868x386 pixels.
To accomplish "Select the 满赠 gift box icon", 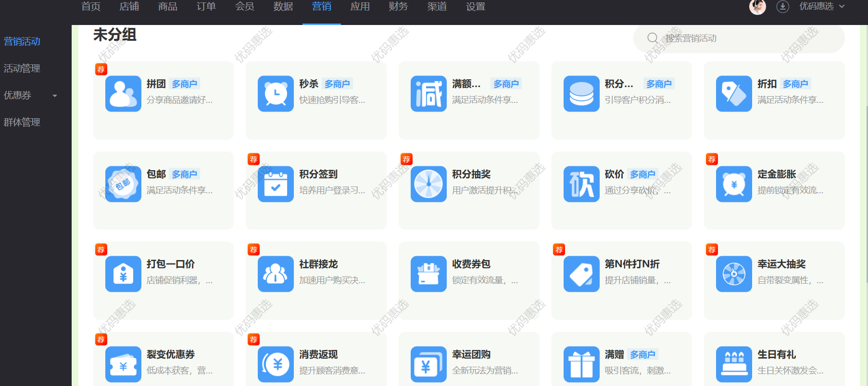I will tap(581, 364).
